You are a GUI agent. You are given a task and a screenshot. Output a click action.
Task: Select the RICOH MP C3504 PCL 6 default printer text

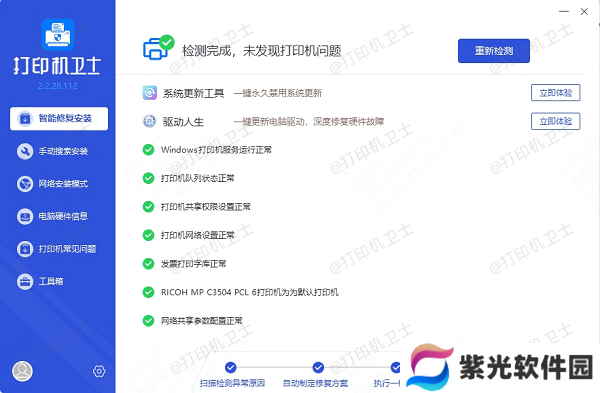(250, 292)
